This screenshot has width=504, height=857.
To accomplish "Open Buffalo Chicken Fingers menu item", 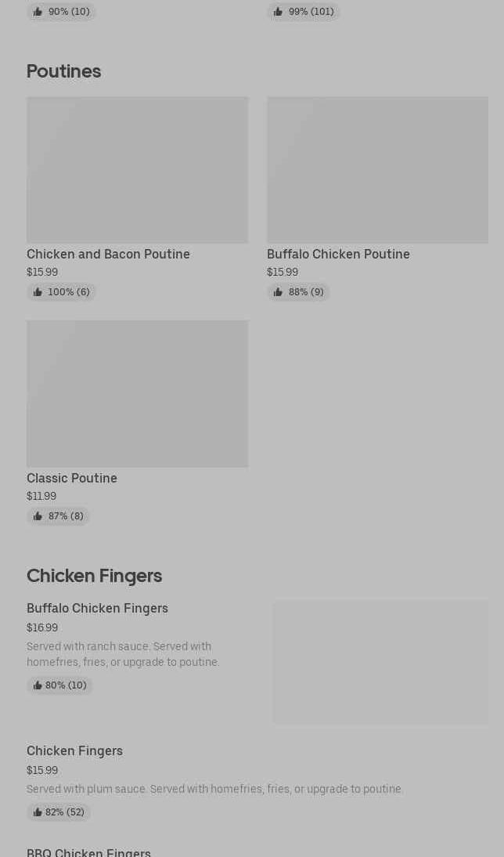I will (x=97, y=608).
